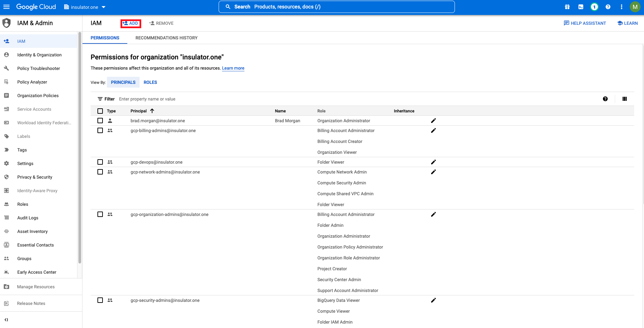Follow the Learn more link
Image resolution: width=644 pixels, height=328 pixels.
click(233, 68)
